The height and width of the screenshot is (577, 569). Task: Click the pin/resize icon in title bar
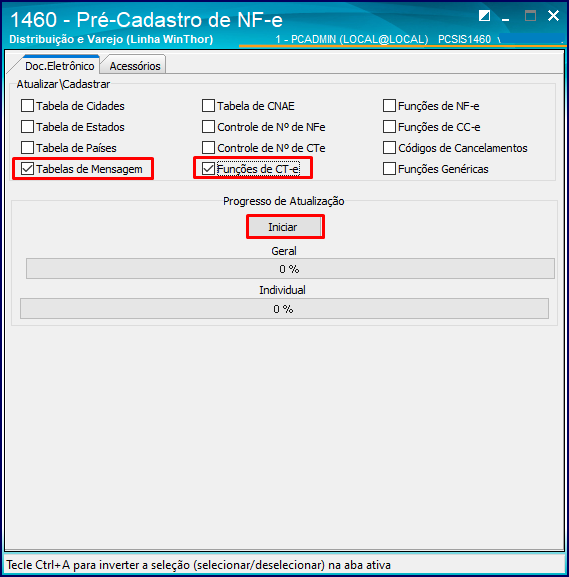pos(484,16)
